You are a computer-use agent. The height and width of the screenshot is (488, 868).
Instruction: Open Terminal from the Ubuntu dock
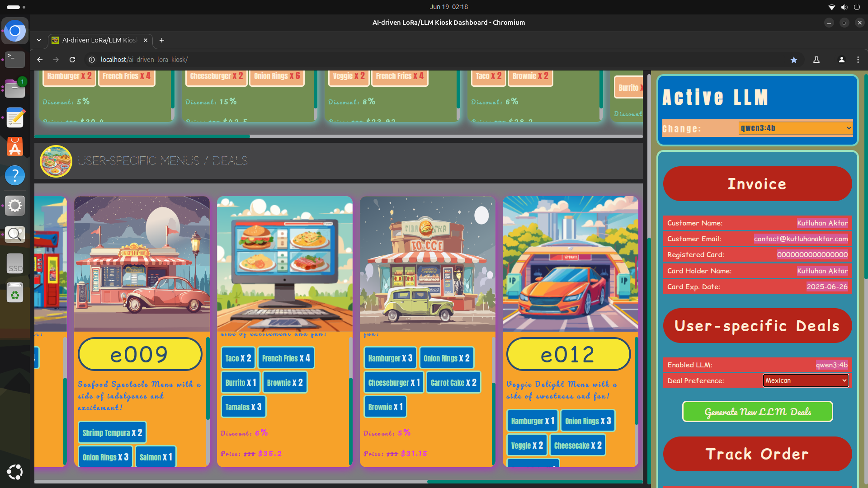[14, 59]
